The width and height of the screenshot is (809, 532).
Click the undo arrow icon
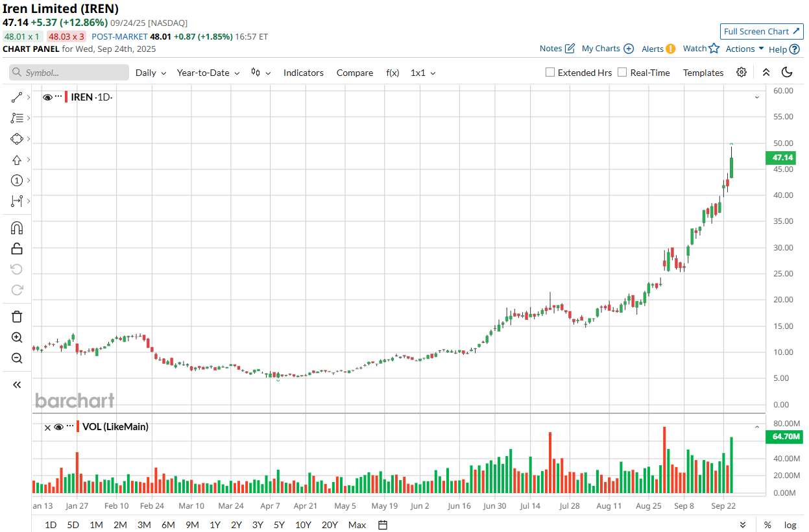click(x=17, y=269)
